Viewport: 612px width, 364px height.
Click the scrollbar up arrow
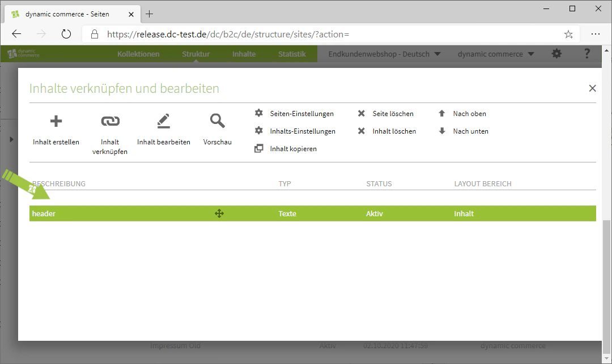pyautogui.click(x=606, y=50)
